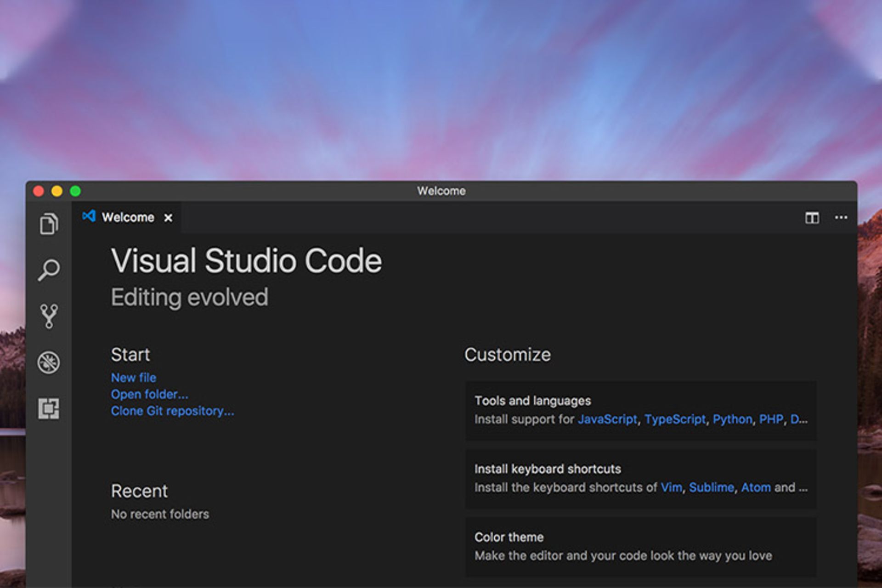This screenshot has width=882, height=588.
Task: Click the Visual Studio Code heading
Action: point(246,260)
